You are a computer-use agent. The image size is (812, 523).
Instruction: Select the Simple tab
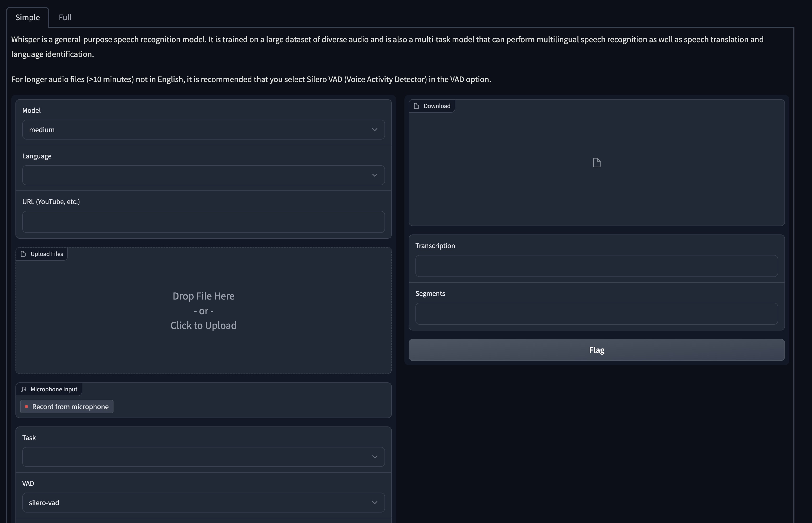[x=28, y=17]
